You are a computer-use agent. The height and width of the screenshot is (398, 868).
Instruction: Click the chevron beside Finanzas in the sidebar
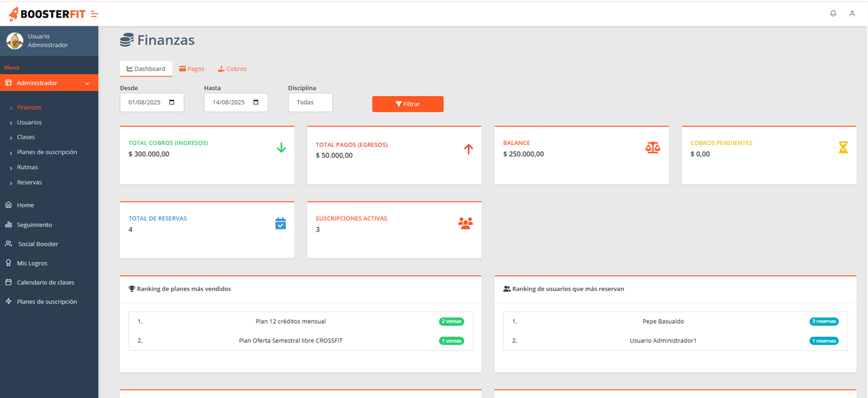[11, 108]
